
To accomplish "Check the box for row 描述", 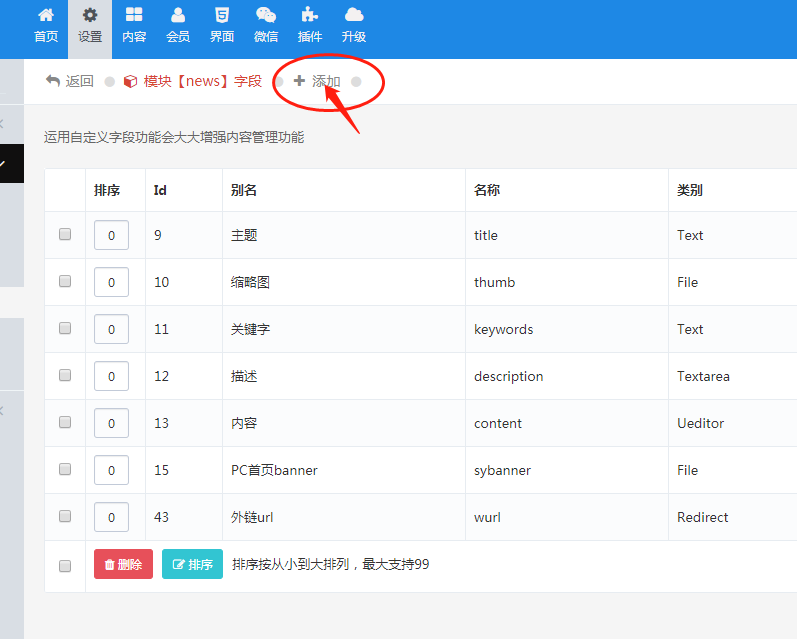I will pyautogui.click(x=65, y=375).
